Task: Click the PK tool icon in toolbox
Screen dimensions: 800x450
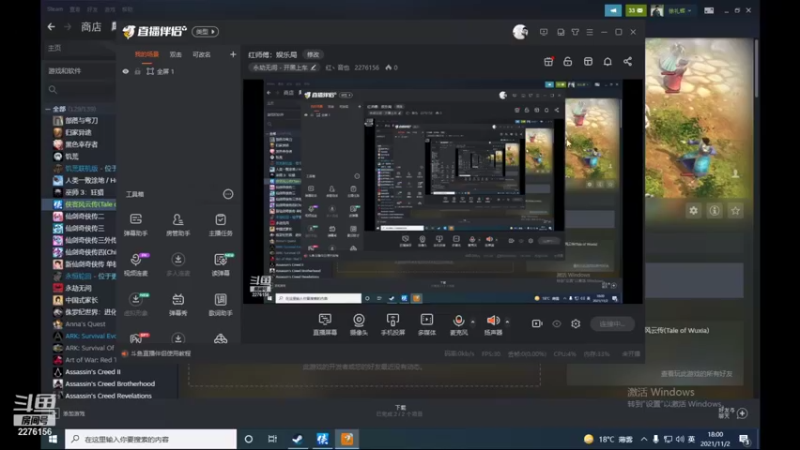Action: point(137,338)
